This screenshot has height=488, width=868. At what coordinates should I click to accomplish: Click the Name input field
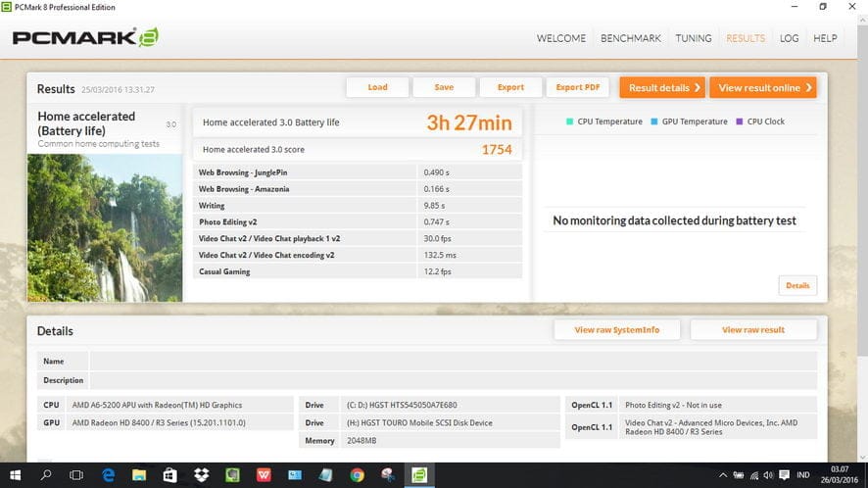coord(454,362)
